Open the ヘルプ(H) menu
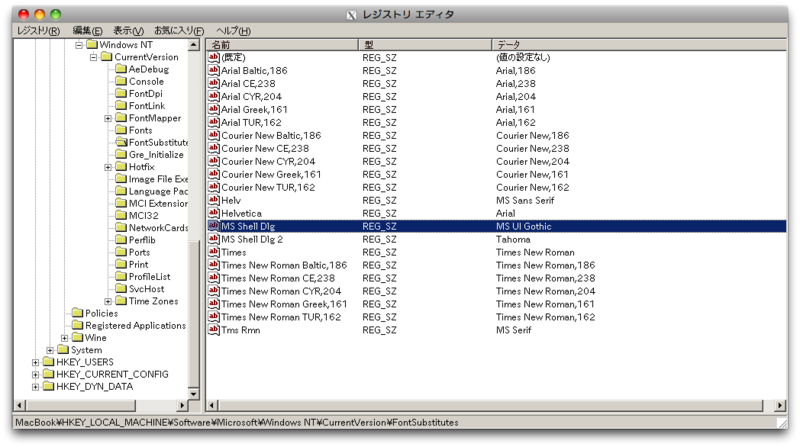800x447 pixels. (233, 31)
